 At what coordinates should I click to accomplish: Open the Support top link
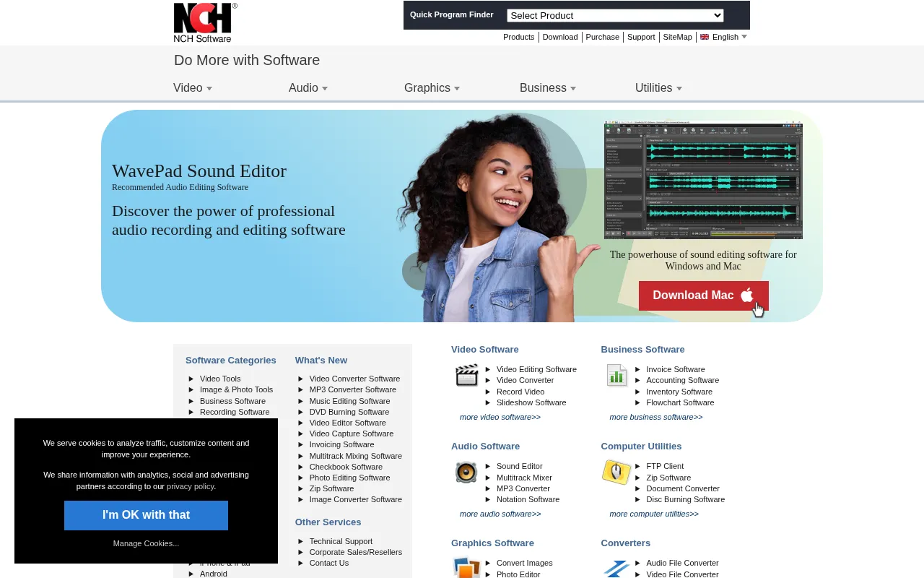pyautogui.click(x=641, y=37)
